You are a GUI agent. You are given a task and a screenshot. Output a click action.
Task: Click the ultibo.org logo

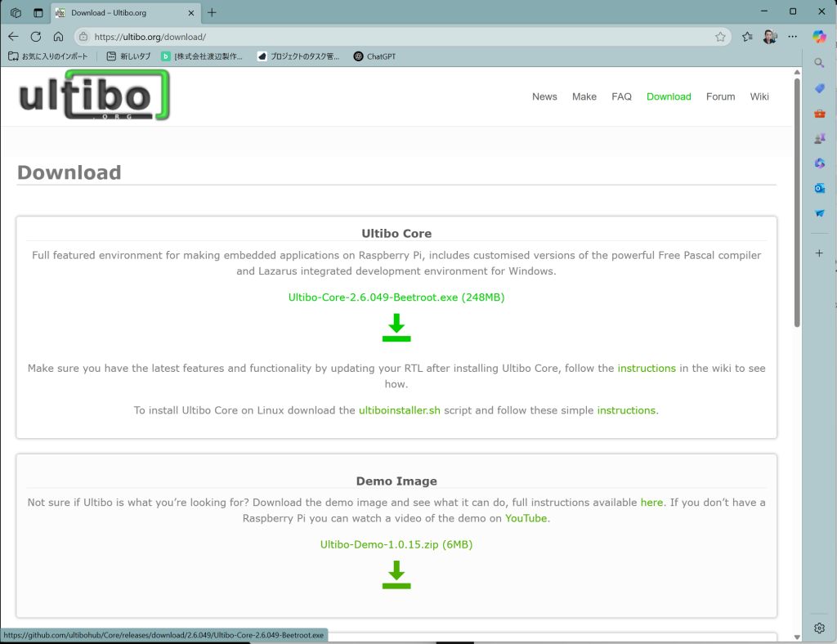coord(94,96)
